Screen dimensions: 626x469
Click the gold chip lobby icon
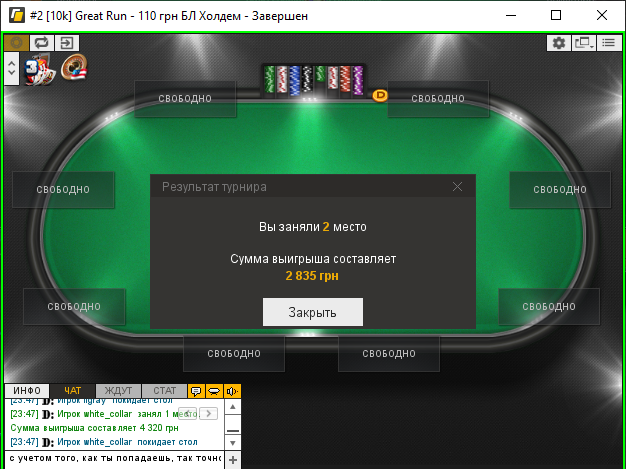pyautogui.click(x=16, y=43)
